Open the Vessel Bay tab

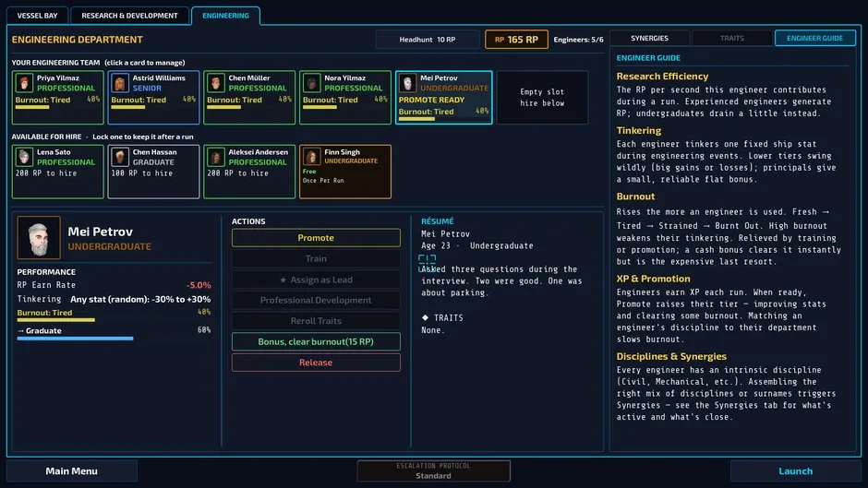tap(37, 16)
